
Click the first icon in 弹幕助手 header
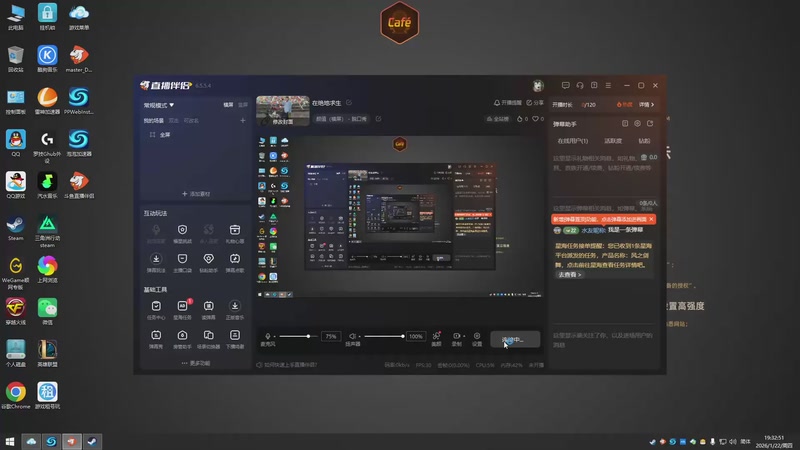[x=625, y=123]
